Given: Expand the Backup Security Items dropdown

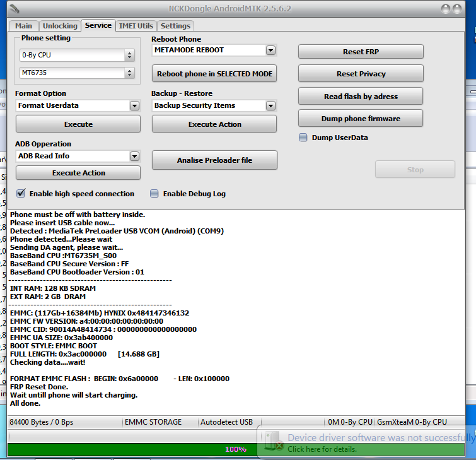Looking at the screenshot, I should click(x=270, y=105).
